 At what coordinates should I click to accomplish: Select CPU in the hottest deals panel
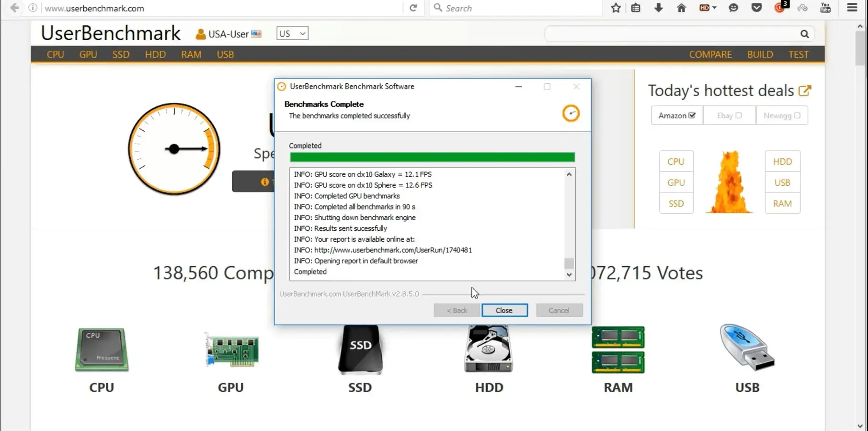(676, 161)
